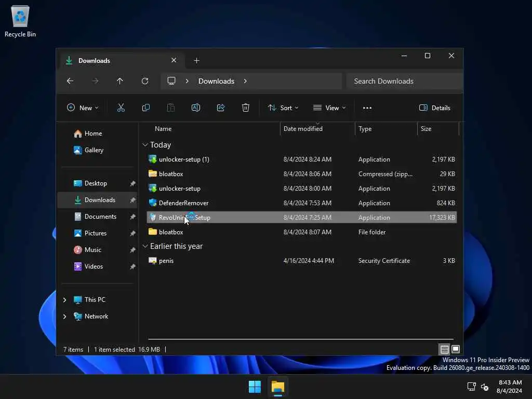The image size is (532, 399).
Task: Click the clock and date in taskbar
Action: coord(510,387)
